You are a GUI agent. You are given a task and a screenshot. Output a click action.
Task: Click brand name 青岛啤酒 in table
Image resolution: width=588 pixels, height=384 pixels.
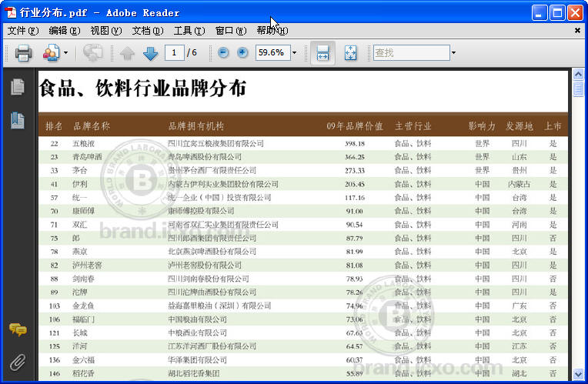(x=87, y=157)
